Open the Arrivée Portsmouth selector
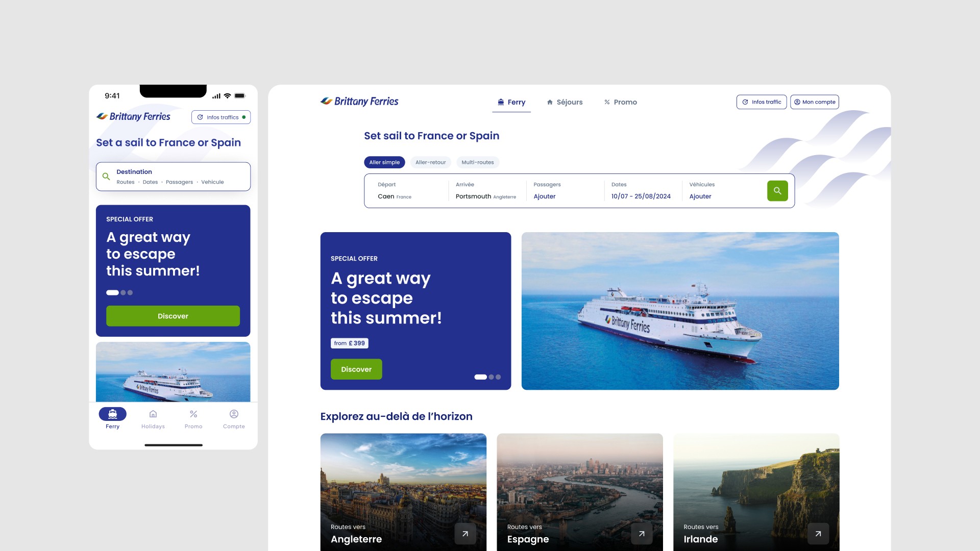This screenshot has height=551, width=980. (487, 191)
